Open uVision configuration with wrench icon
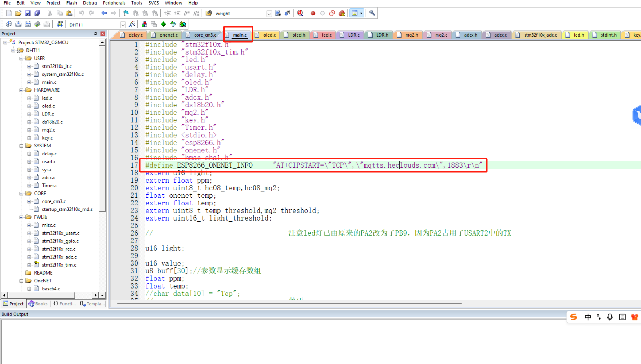 click(372, 13)
